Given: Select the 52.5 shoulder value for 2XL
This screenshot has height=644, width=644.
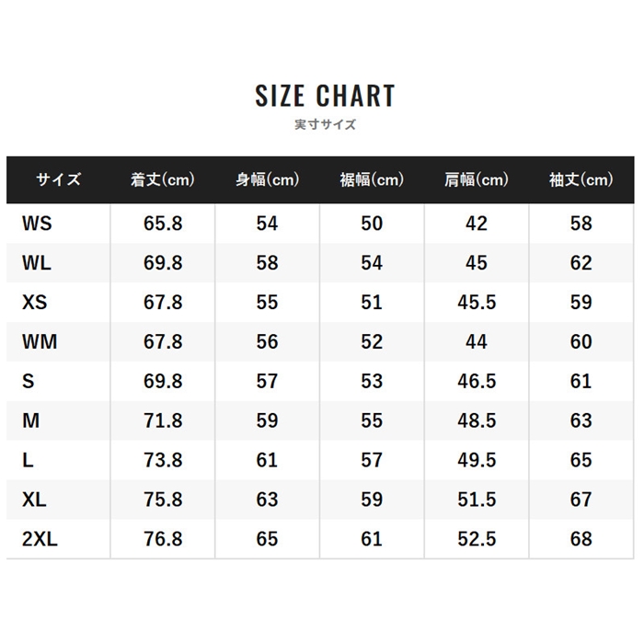Looking at the screenshot, I should pyautogui.click(x=476, y=540).
